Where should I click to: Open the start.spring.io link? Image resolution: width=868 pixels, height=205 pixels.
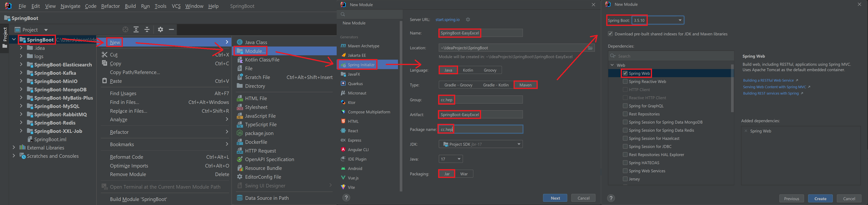[x=447, y=19]
